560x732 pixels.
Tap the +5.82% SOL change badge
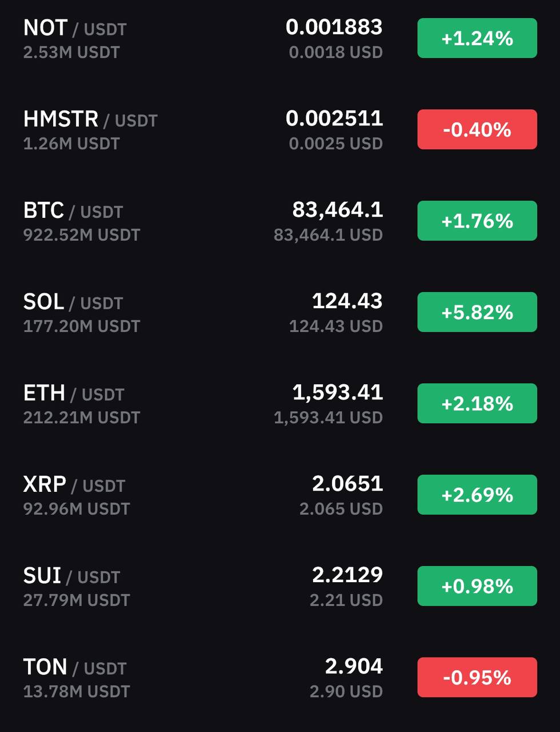(x=477, y=312)
